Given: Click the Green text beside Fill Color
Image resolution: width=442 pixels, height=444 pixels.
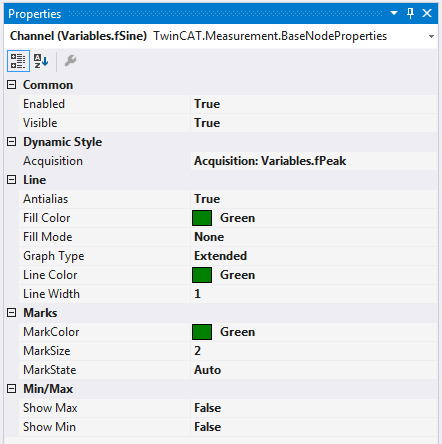Looking at the screenshot, I should point(237,218).
